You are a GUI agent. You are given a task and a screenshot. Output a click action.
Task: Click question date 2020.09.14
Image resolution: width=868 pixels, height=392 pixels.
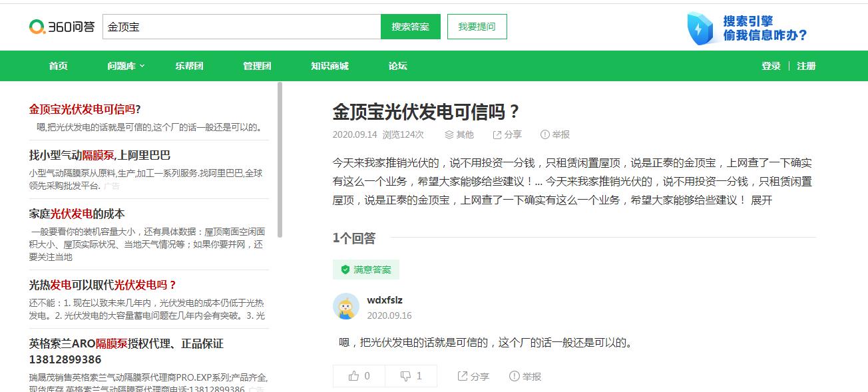355,134
